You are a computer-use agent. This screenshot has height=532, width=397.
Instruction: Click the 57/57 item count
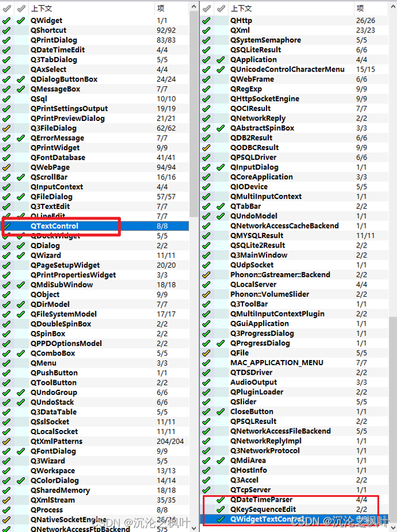(x=166, y=197)
